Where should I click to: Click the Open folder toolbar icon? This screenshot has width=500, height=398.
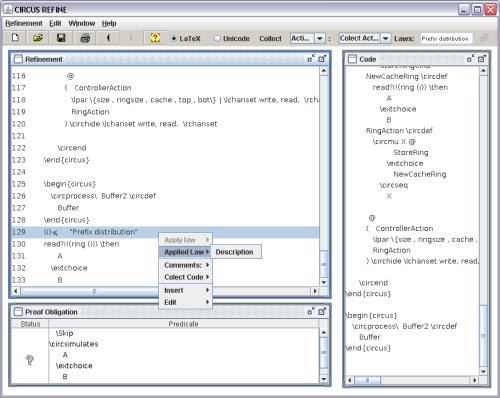[38, 38]
